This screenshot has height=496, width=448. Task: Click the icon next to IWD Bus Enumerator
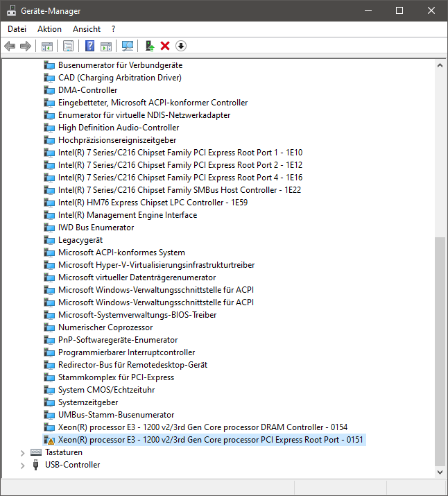pos(49,228)
